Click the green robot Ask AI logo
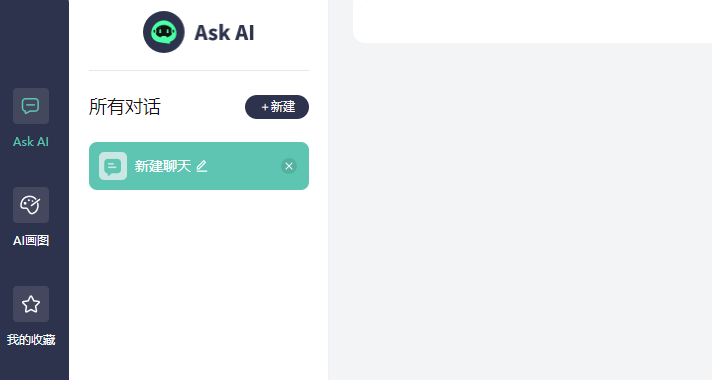 click(x=164, y=32)
